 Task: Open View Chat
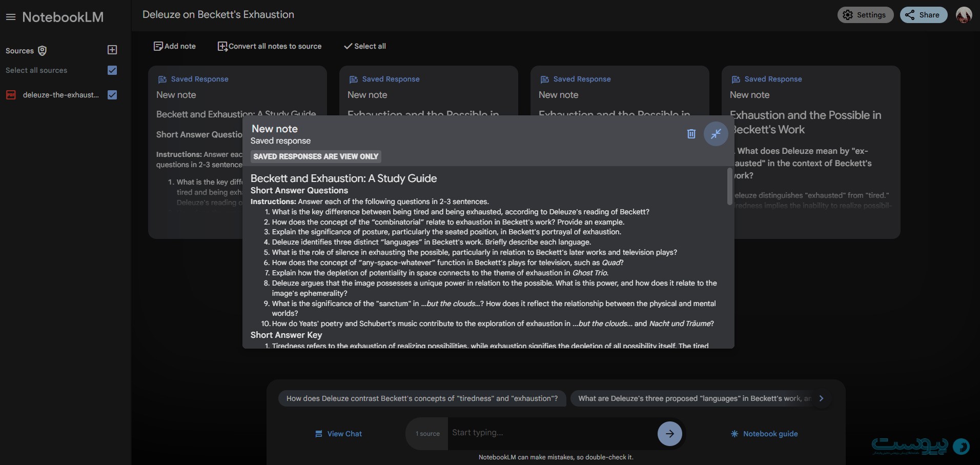(339, 434)
